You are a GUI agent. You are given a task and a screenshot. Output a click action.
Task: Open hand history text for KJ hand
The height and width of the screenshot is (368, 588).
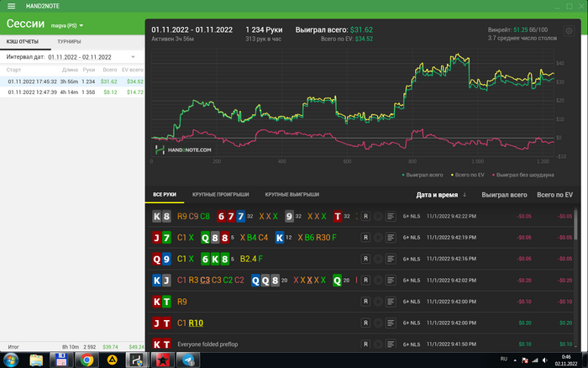[x=391, y=281]
